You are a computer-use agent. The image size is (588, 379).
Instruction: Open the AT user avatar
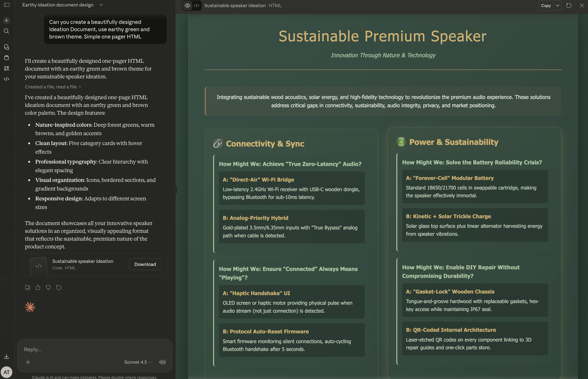pyautogui.click(x=7, y=372)
